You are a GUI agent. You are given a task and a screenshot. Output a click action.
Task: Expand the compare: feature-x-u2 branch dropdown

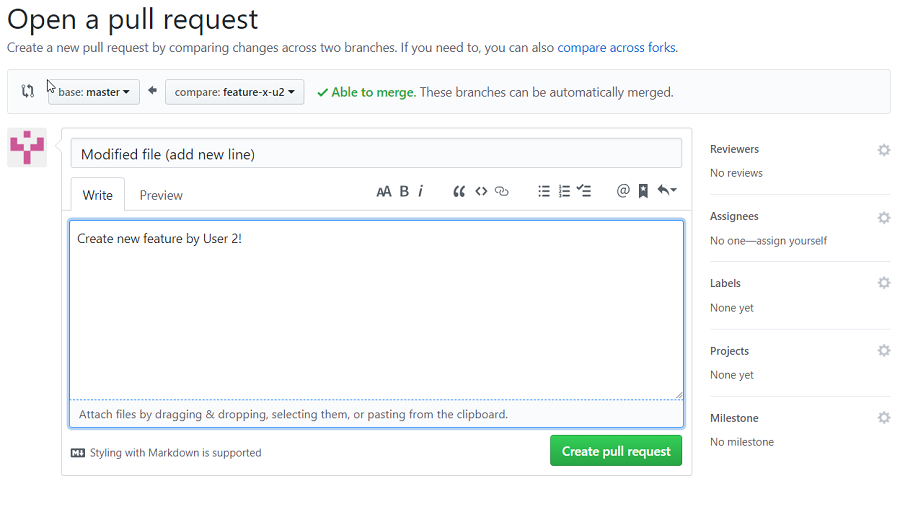tap(234, 92)
